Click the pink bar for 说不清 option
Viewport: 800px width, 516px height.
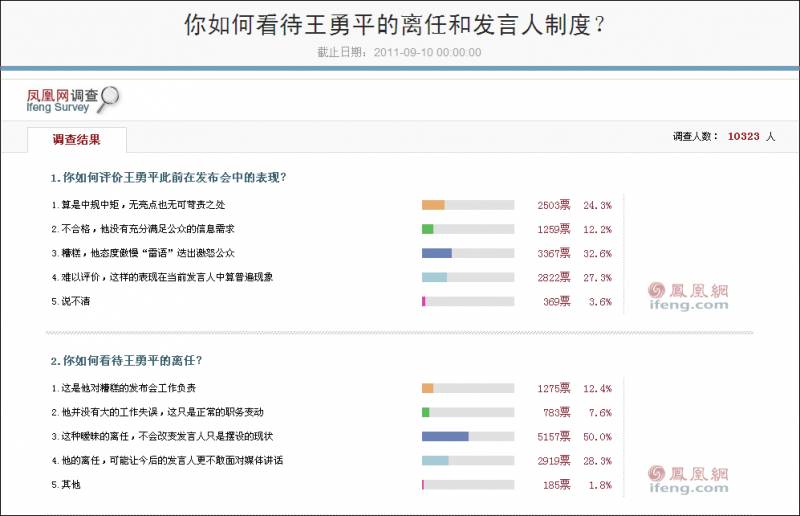tap(424, 301)
